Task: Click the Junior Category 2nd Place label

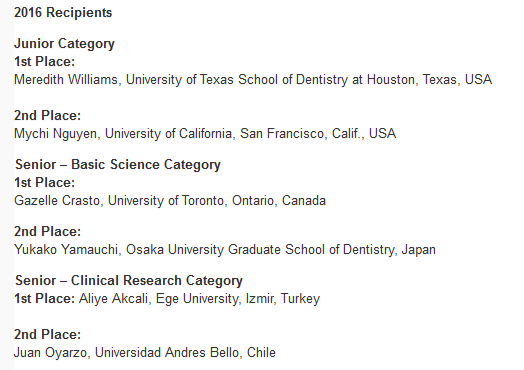Action: click(47, 116)
